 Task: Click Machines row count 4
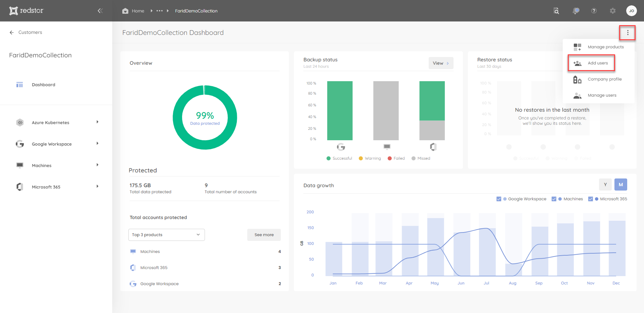(x=280, y=252)
